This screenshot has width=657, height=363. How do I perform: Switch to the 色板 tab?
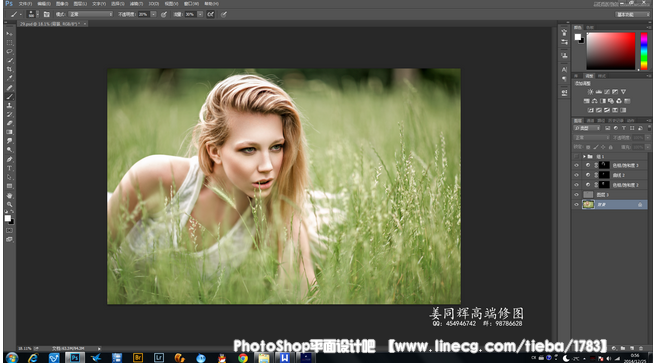(x=590, y=27)
